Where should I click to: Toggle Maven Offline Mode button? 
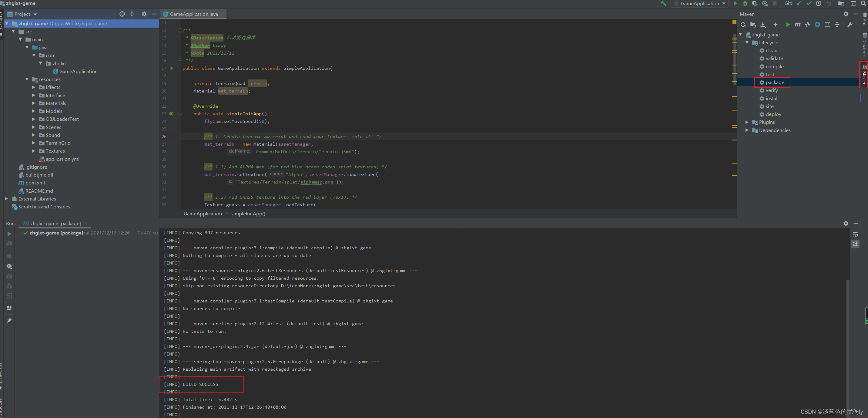[807, 25]
